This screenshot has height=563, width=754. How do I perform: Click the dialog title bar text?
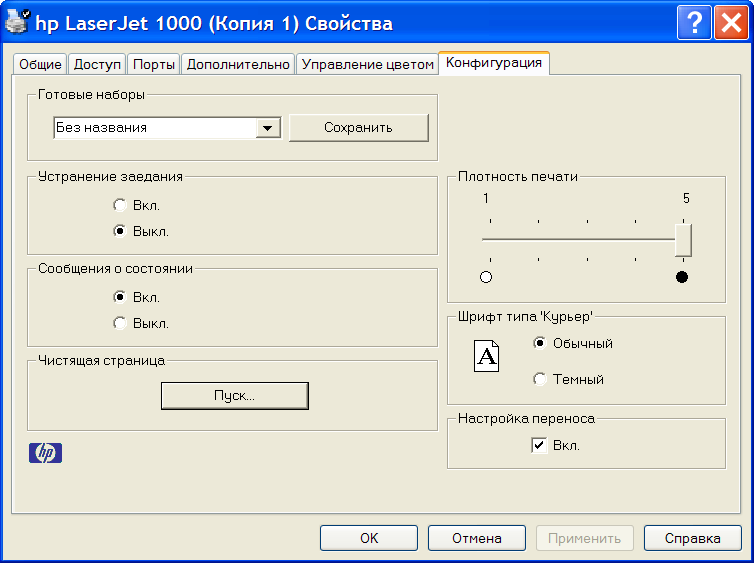click(x=214, y=23)
